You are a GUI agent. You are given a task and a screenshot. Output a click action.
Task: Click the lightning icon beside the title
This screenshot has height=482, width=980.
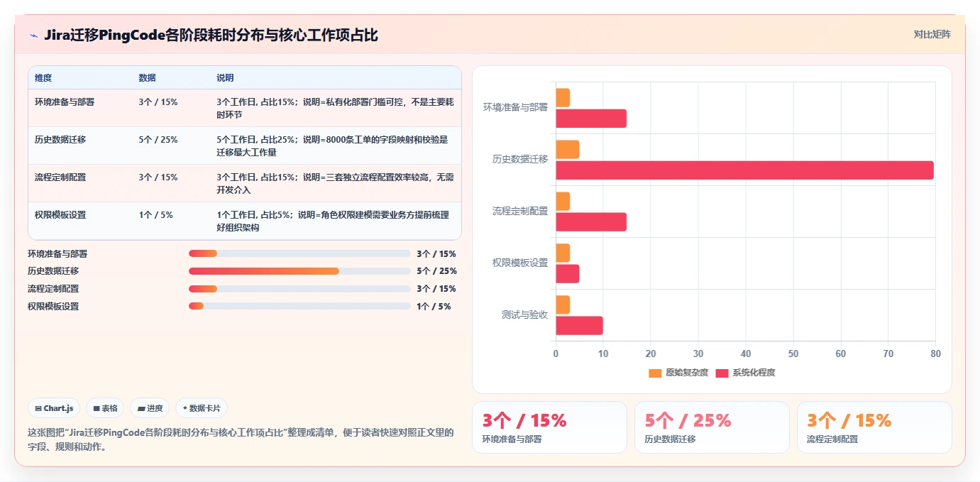pyautogui.click(x=33, y=35)
